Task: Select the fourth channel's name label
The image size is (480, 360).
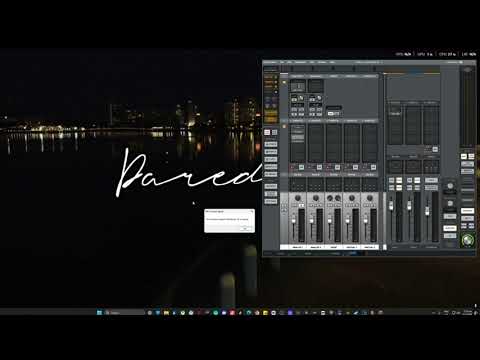Action: tap(352, 247)
